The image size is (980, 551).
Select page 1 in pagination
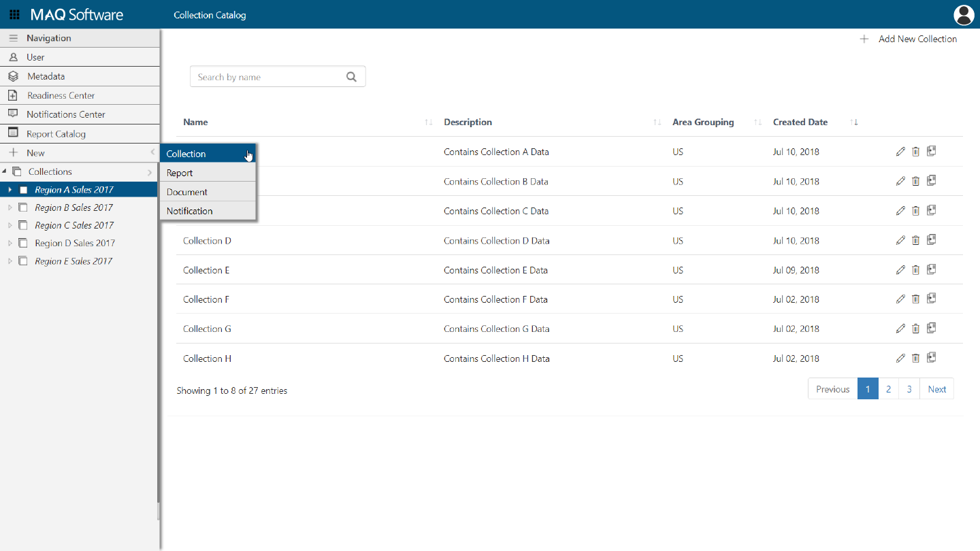pos(868,389)
